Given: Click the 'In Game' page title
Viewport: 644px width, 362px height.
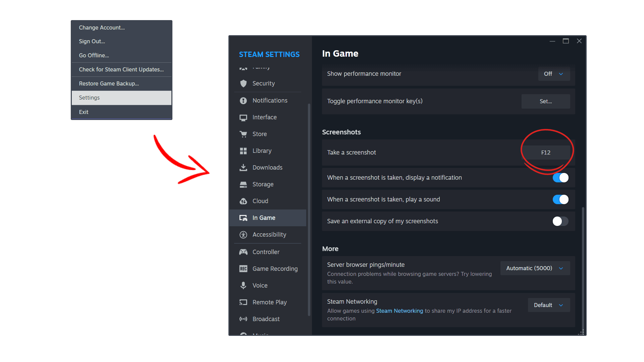Looking at the screenshot, I should 340,54.
